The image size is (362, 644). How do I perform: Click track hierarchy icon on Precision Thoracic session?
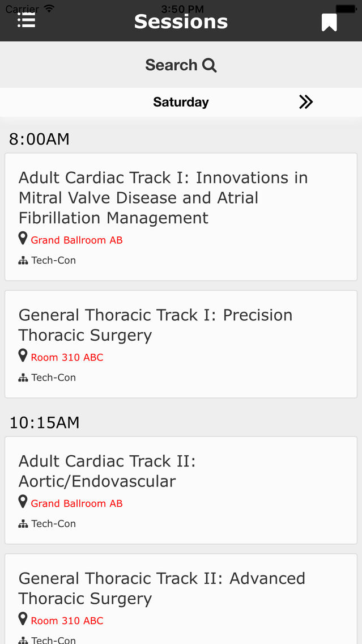(x=23, y=378)
